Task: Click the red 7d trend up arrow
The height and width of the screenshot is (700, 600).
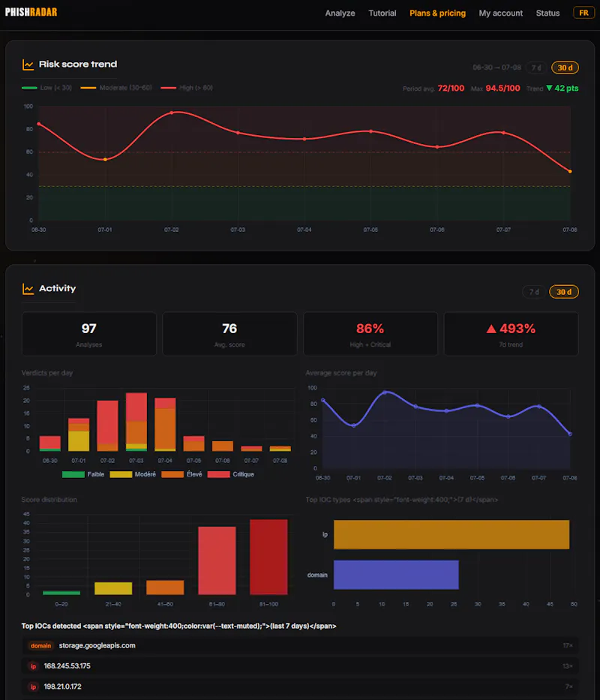Action: tap(491, 329)
